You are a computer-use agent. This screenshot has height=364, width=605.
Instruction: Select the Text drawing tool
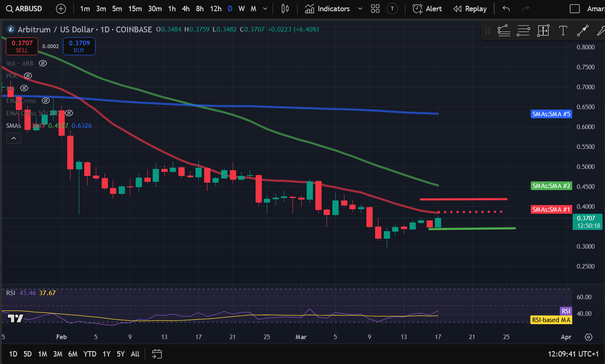coord(563,30)
